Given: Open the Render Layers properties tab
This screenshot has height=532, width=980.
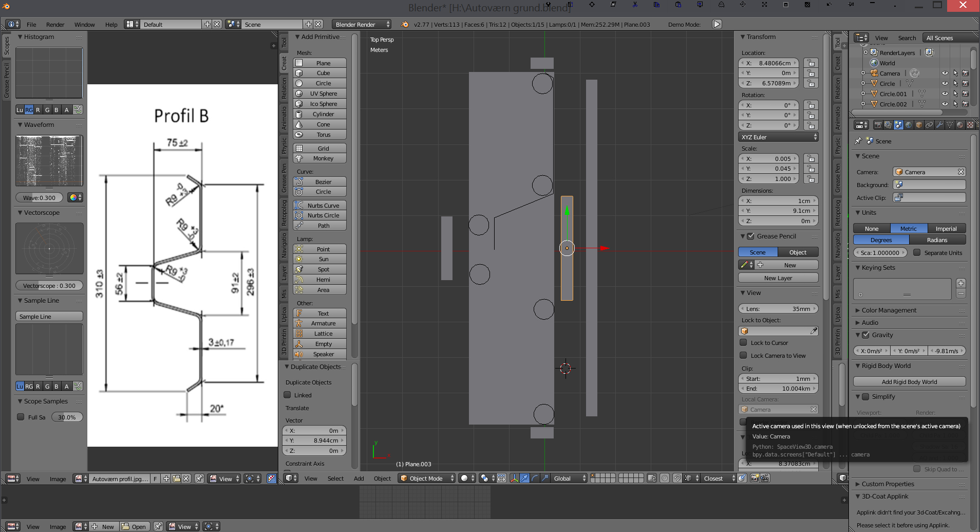Looking at the screenshot, I should coord(888,125).
